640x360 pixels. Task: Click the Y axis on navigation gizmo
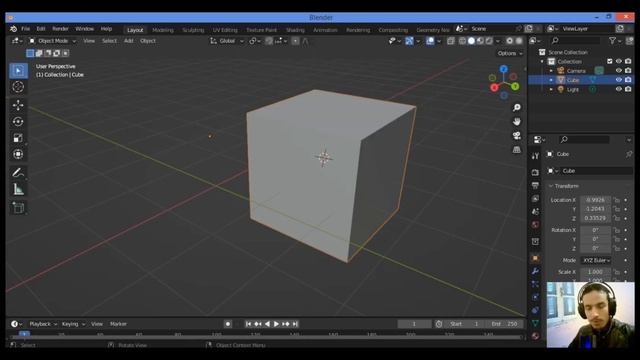coord(515,87)
